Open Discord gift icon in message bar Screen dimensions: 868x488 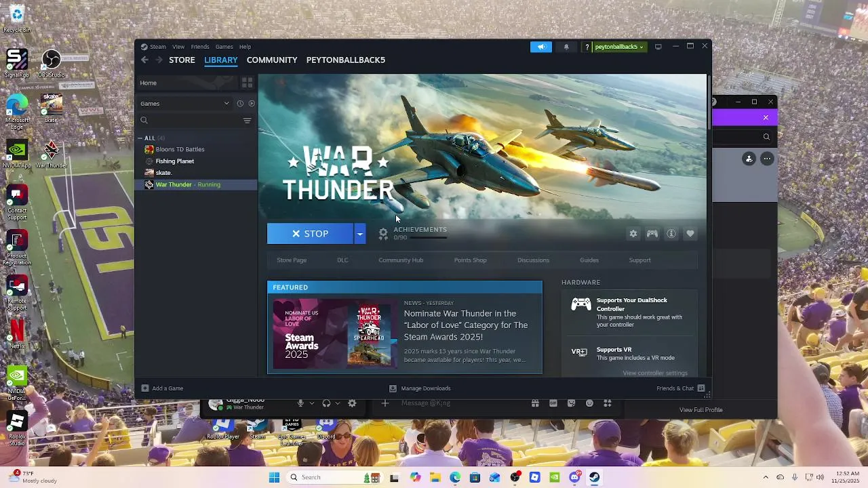coord(535,403)
